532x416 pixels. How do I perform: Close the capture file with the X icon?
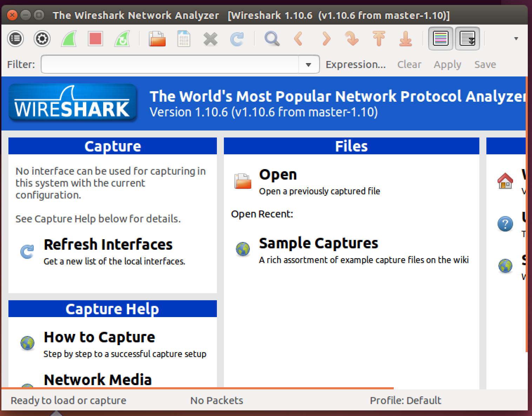[210, 39]
